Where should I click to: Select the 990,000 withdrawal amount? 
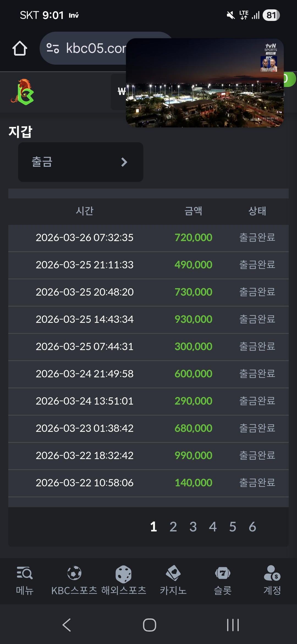[x=193, y=455]
